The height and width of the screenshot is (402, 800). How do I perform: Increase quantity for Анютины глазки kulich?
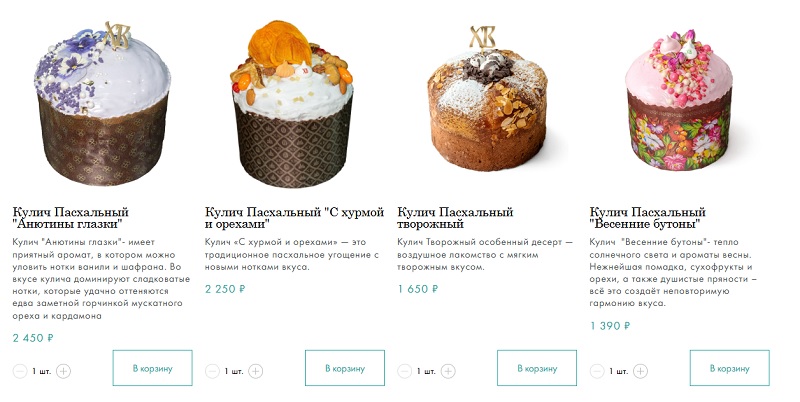pos(63,371)
